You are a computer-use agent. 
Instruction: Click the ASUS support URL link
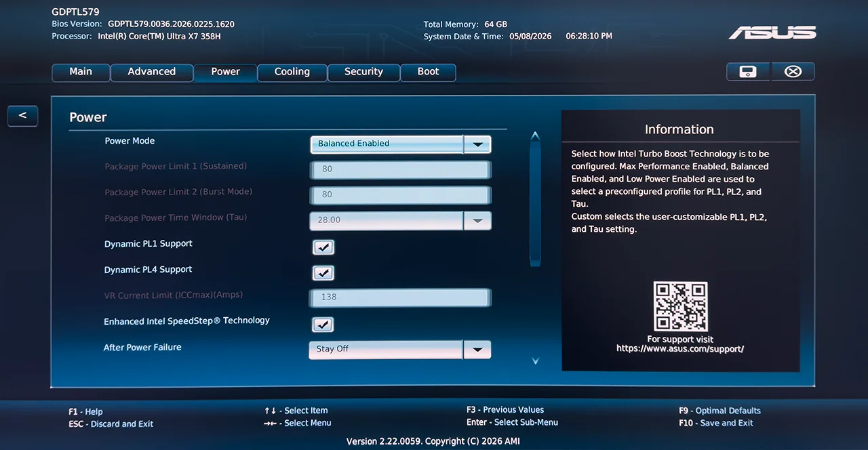click(680, 349)
